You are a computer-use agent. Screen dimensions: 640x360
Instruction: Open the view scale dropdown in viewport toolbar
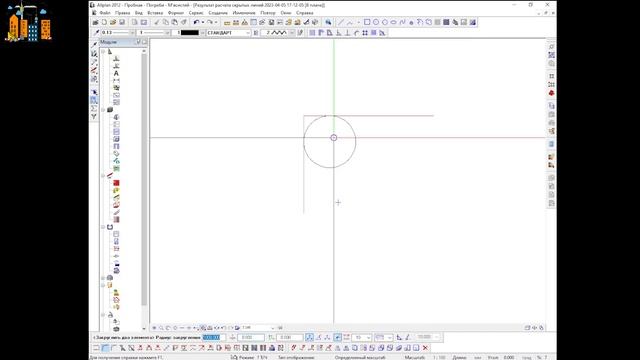pos(273,328)
